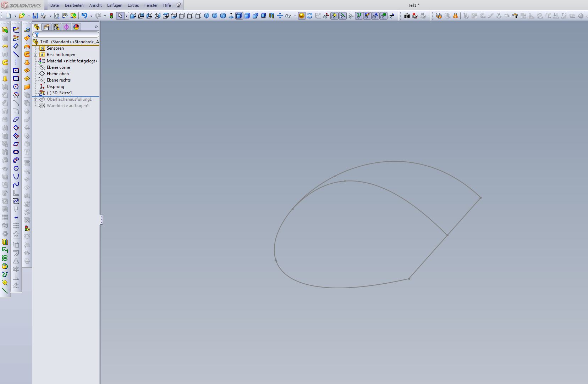Open the Einfügen menu
The image size is (588, 384).
pyautogui.click(x=115, y=5)
